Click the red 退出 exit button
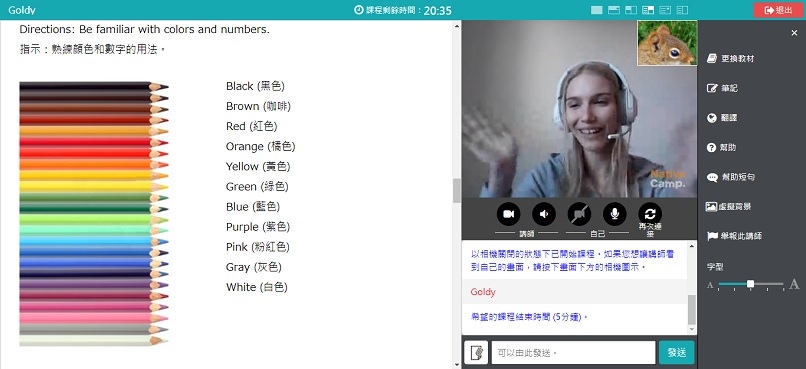The width and height of the screenshot is (806, 369). click(x=778, y=10)
